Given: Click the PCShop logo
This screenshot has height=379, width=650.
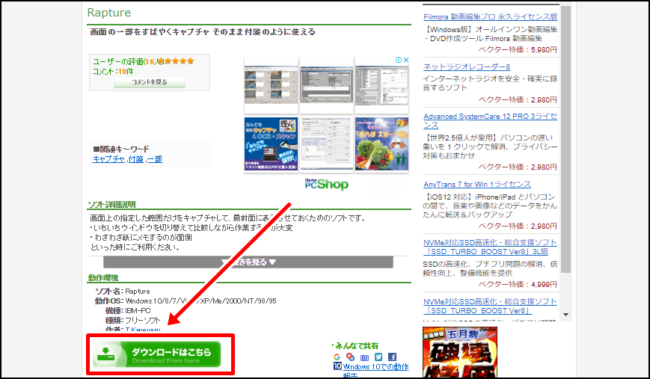Looking at the screenshot, I should coord(326,184).
